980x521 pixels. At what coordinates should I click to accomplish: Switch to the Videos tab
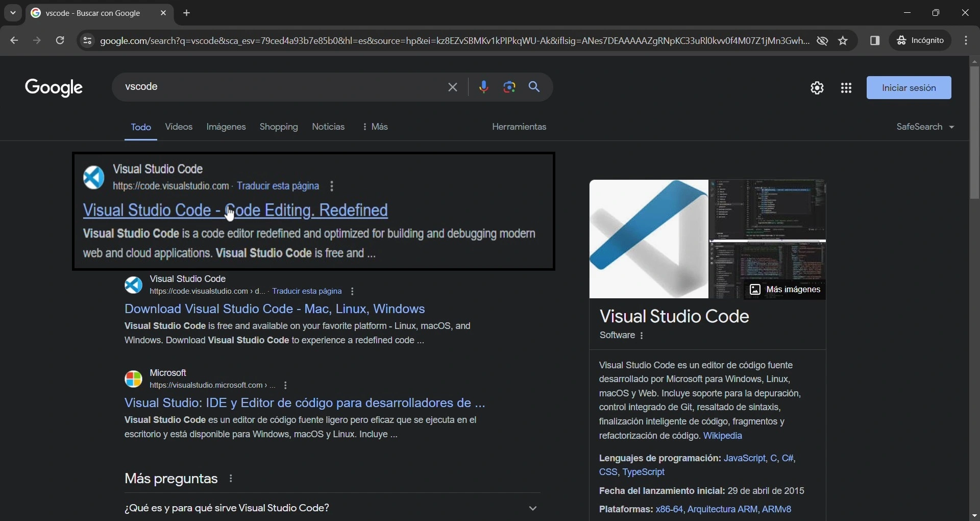[179, 127]
